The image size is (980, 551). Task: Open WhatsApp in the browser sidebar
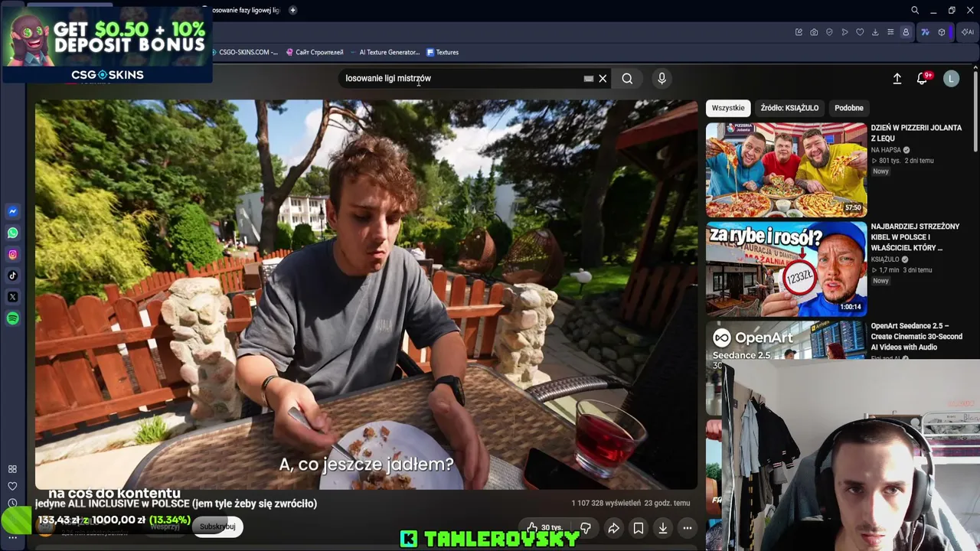pyautogui.click(x=12, y=233)
